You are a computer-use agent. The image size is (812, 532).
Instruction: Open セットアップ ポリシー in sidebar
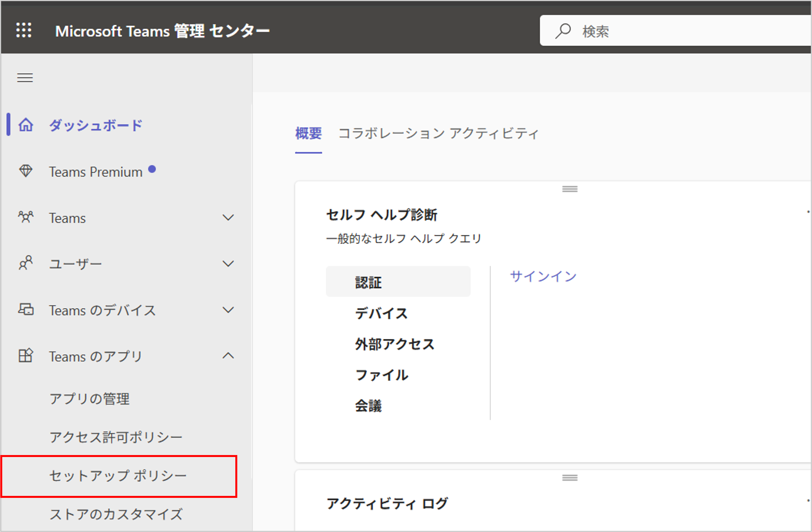click(118, 476)
